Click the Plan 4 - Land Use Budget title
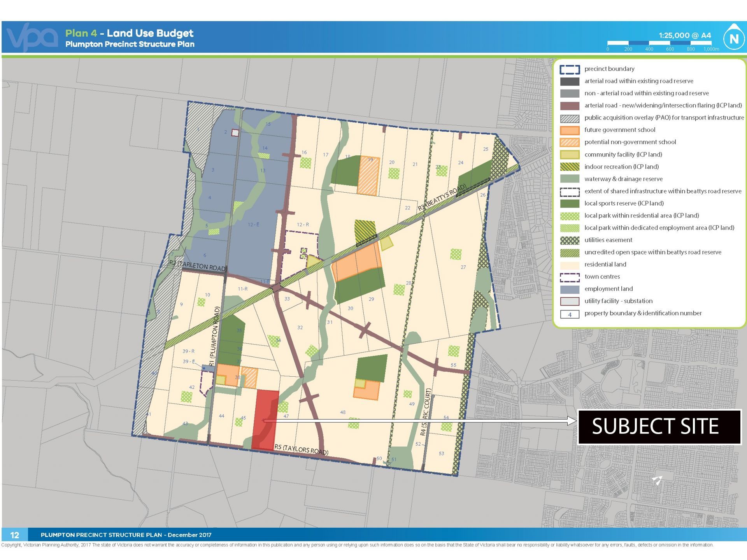The width and height of the screenshot is (747, 560). [129, 33]
